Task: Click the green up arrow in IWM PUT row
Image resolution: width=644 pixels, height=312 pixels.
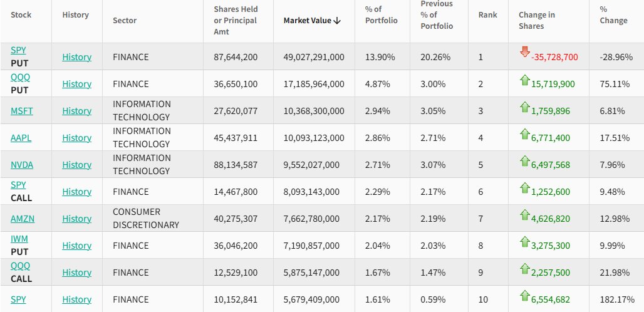Action: (x=525, y=241)
